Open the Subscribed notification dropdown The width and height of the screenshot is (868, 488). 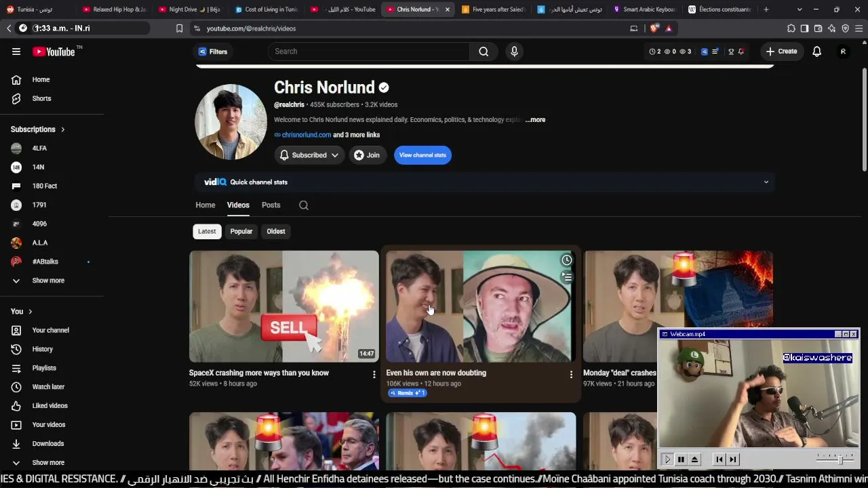pos(309,155)
